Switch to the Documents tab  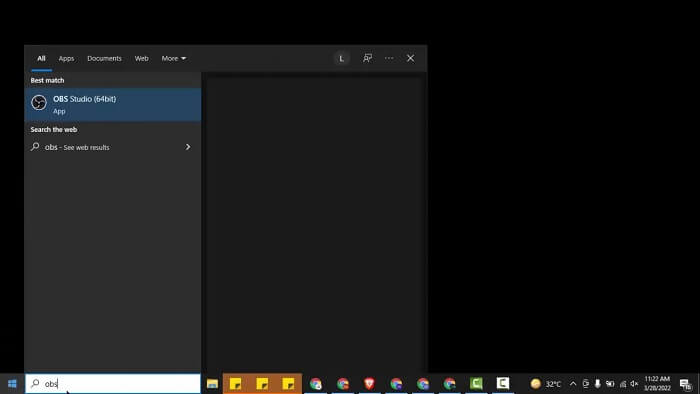coord(104,58)
